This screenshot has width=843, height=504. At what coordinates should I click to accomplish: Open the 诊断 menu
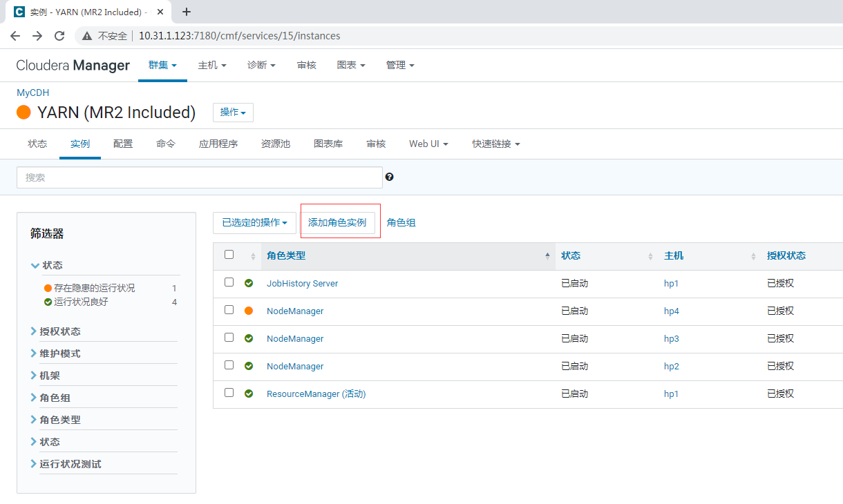[x=261, y=65]
